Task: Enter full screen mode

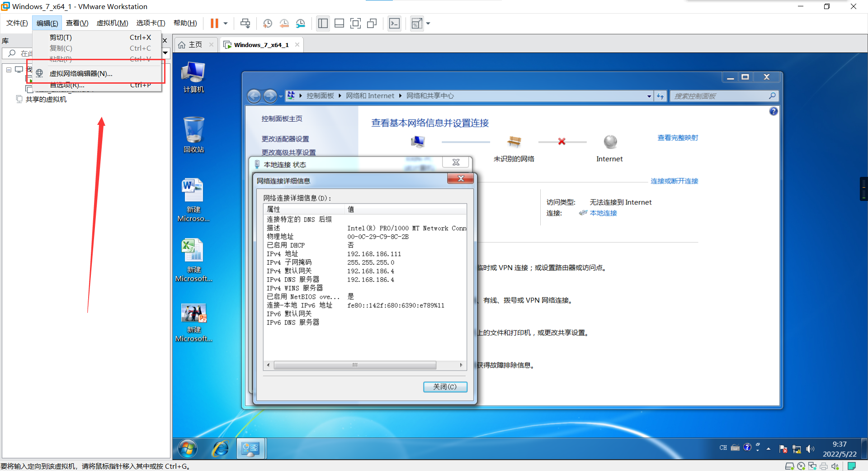Action: pos(355,23)
